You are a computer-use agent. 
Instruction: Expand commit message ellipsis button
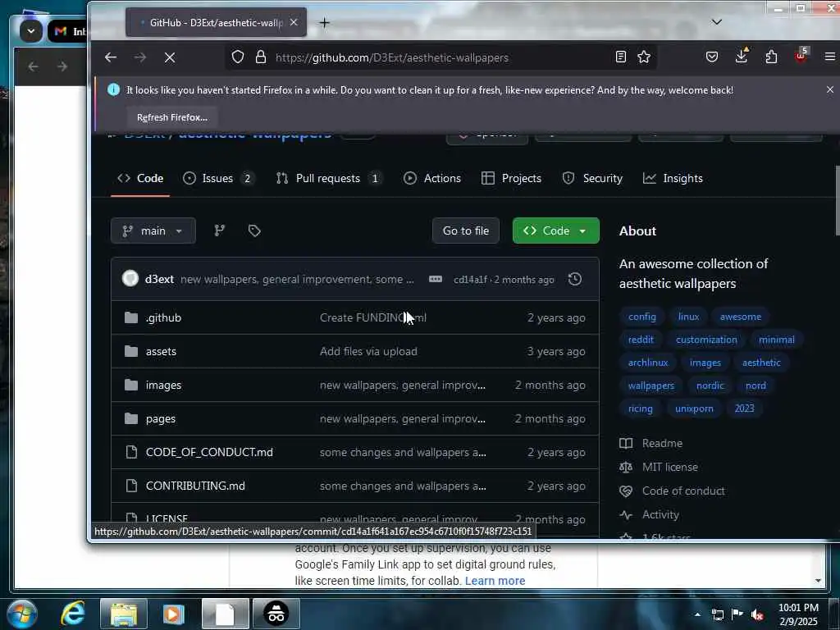coord(436,279)
